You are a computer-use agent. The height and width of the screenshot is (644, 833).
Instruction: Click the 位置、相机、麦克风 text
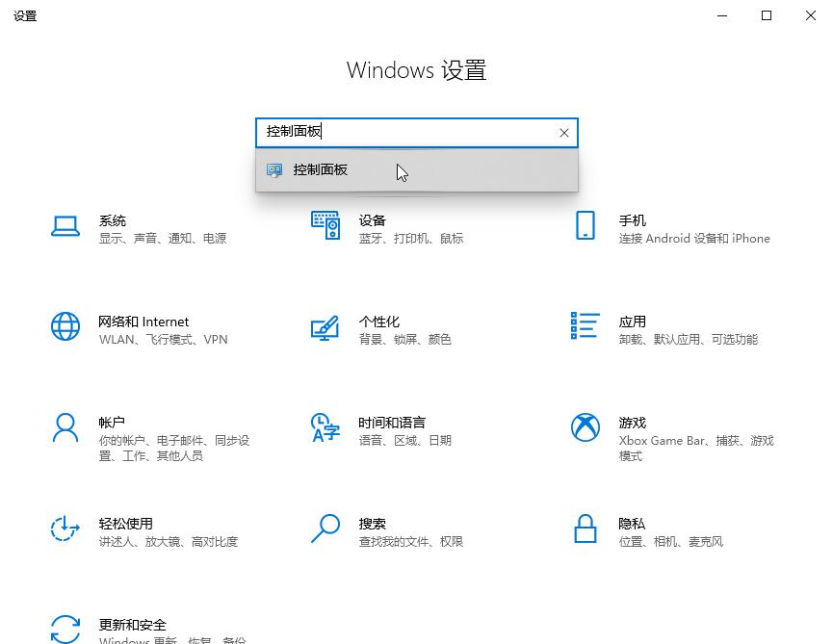click(x=671, y=542)
